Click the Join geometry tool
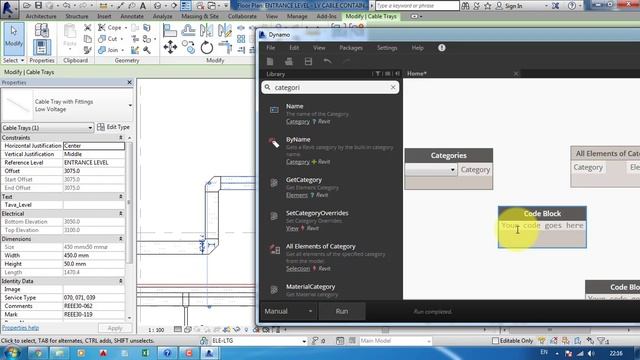The height and width of the screenshot is (360, 640). pyautogui.click(x=109, y=50)
